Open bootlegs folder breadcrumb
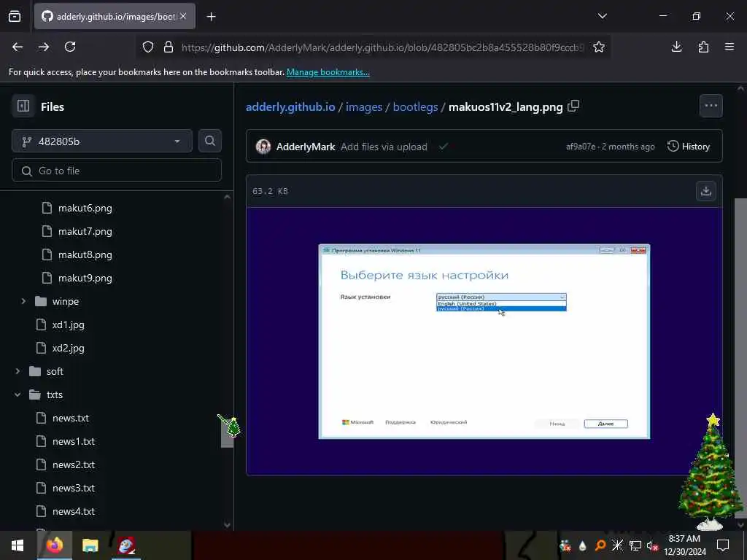The image size is (747, 560). (415, 106)
